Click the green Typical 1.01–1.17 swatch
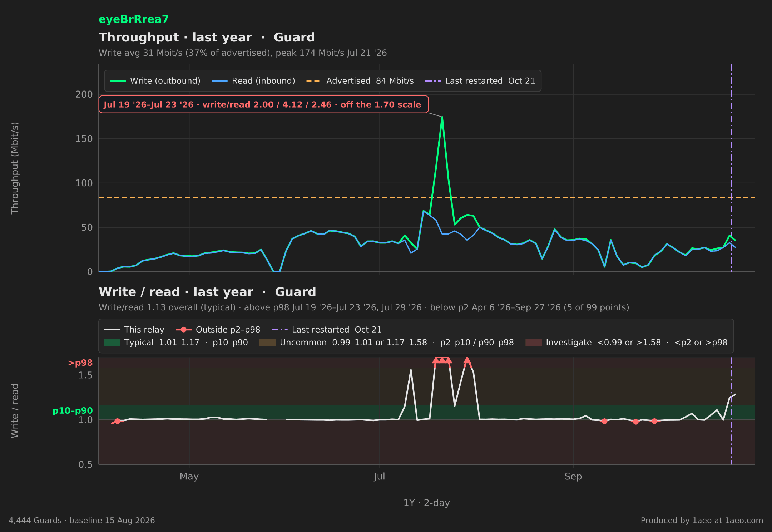 (112, 343)
